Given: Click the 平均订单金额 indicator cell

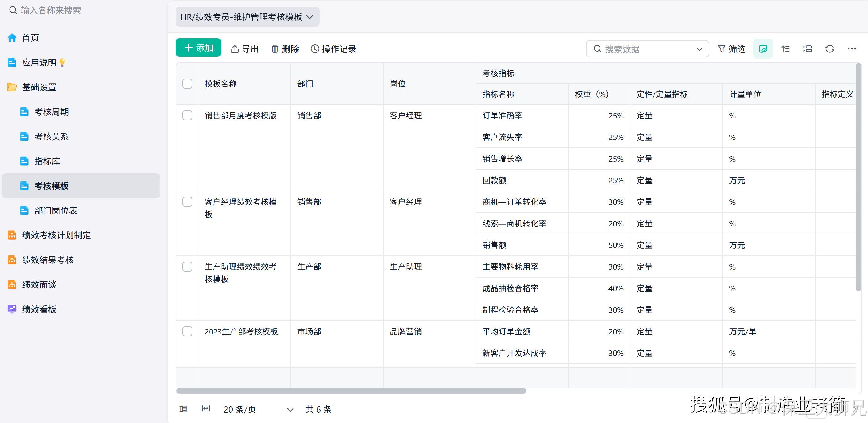Looking at the screenshot, I should 522,331.
